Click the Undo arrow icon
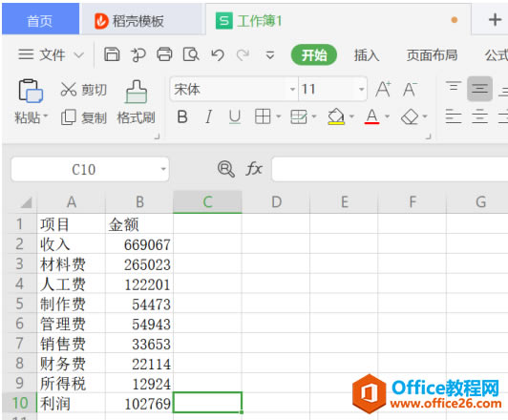 [218, 54]
